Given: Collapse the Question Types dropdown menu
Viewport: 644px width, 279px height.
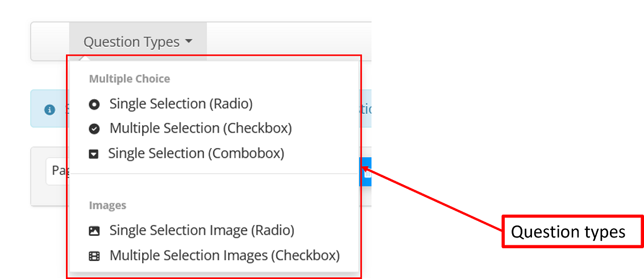Looking at the screenshot, I should tap(138, 42).
